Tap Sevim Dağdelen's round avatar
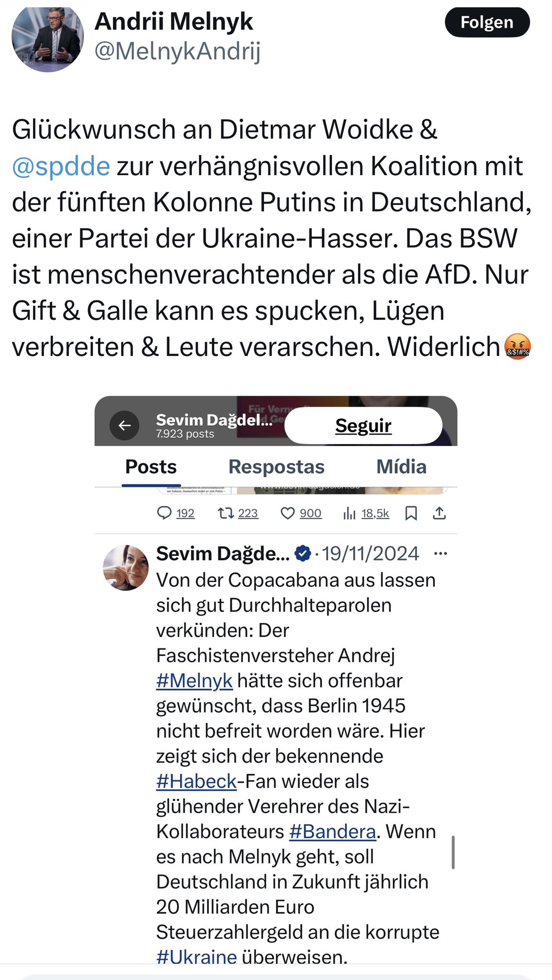 coord(126,568)
